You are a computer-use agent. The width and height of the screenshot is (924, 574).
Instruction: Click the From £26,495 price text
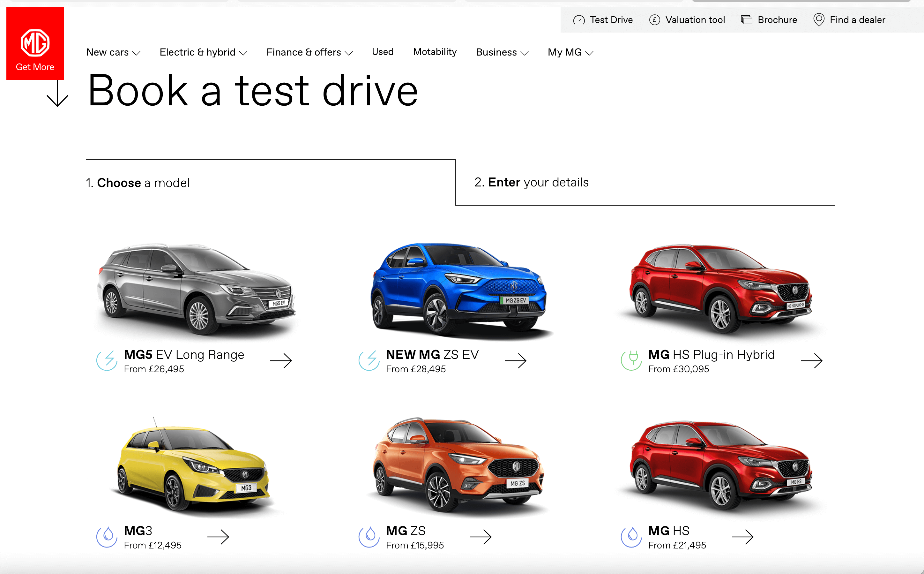click(x=154, y=369)
